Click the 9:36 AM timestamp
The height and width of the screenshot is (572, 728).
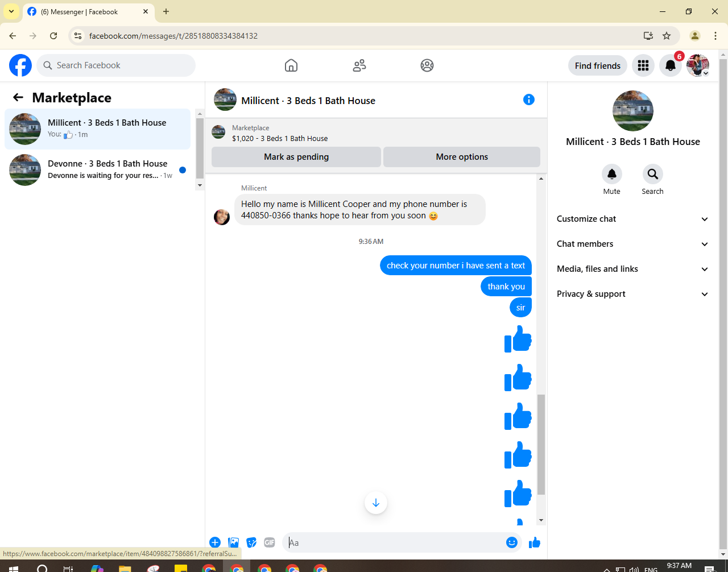[371, 242]
